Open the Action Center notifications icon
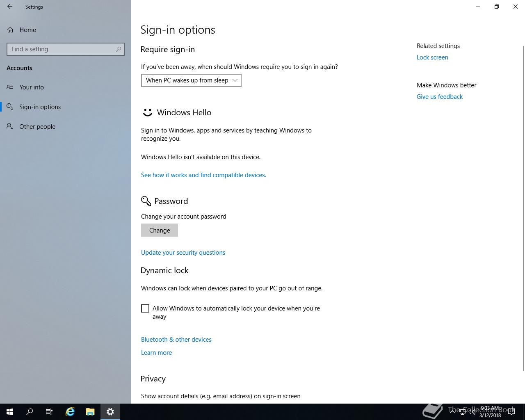The width and height of the screenshot is (525, 420). [x=511, y=412]
